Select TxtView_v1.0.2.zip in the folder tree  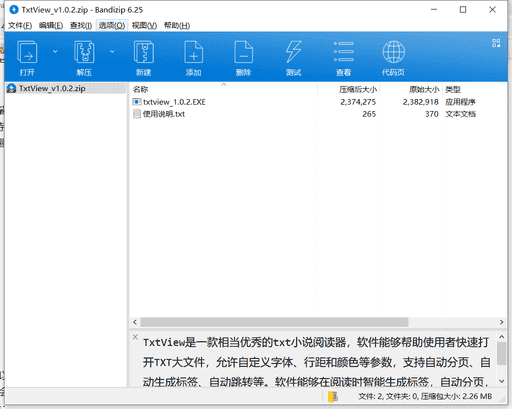tap(52, 88)
